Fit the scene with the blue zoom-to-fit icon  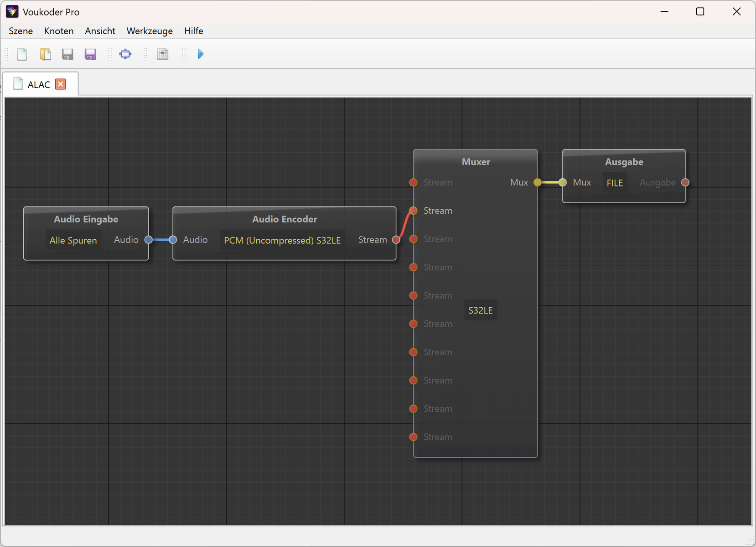coord(125,54)
